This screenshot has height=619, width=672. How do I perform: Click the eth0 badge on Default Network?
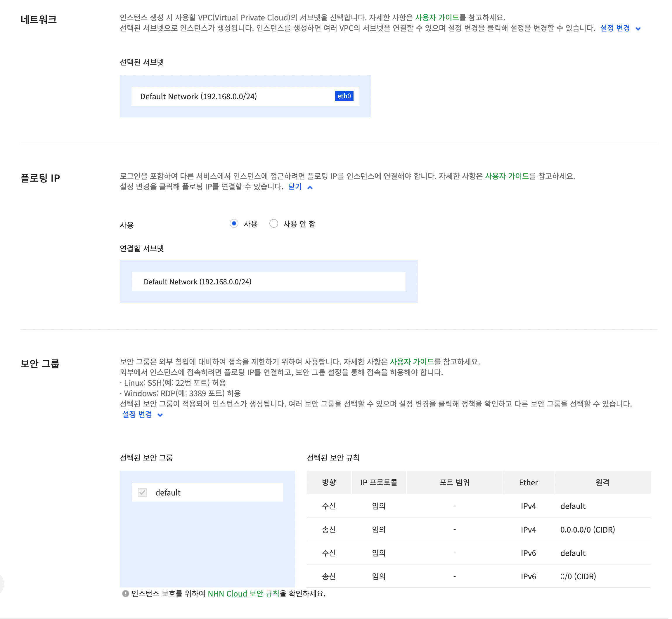(344, 96)
